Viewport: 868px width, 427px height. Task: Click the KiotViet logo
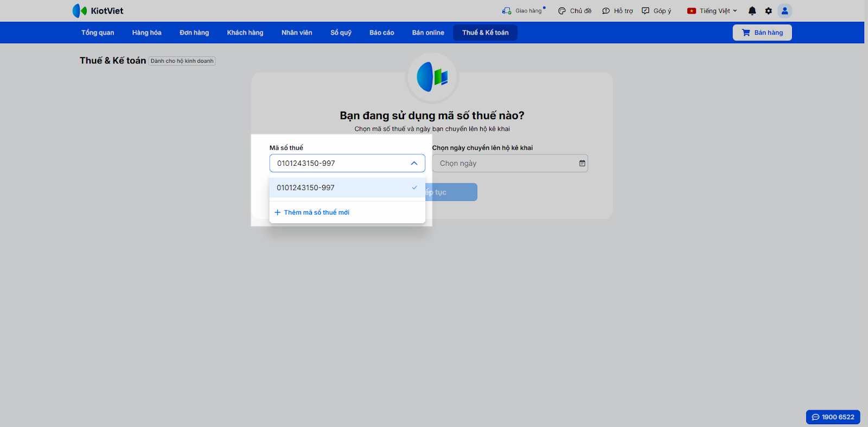(x=98, y=11)
